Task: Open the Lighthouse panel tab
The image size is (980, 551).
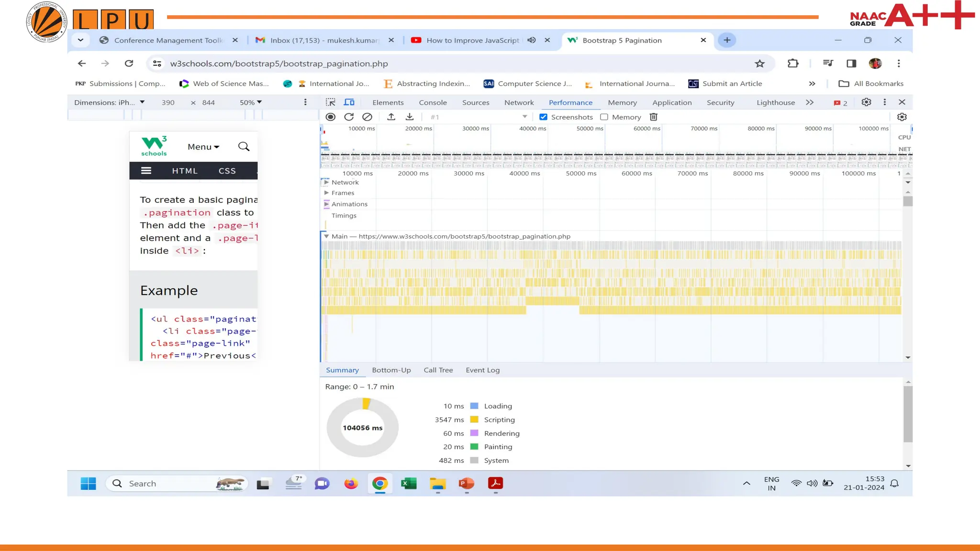Action: [775, 102]
